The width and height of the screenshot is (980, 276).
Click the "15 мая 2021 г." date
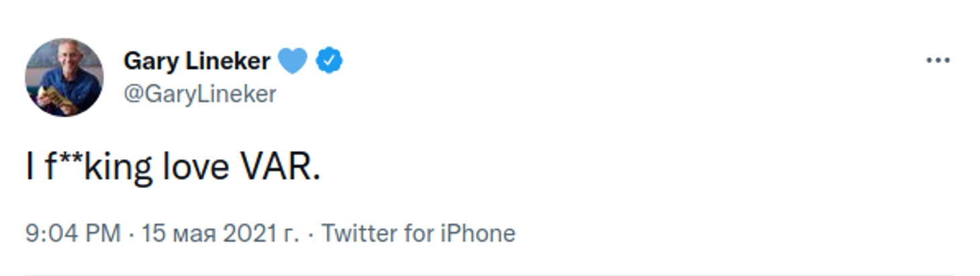pyautogui.click(x=221, y=233)
